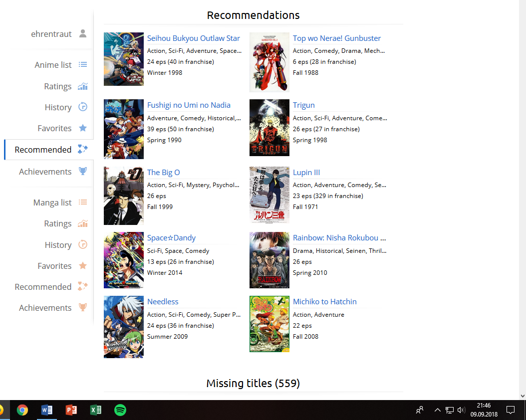Open the Seihou Bukyou Outlaw Star link
526x420 pixels.
[194, 38]
